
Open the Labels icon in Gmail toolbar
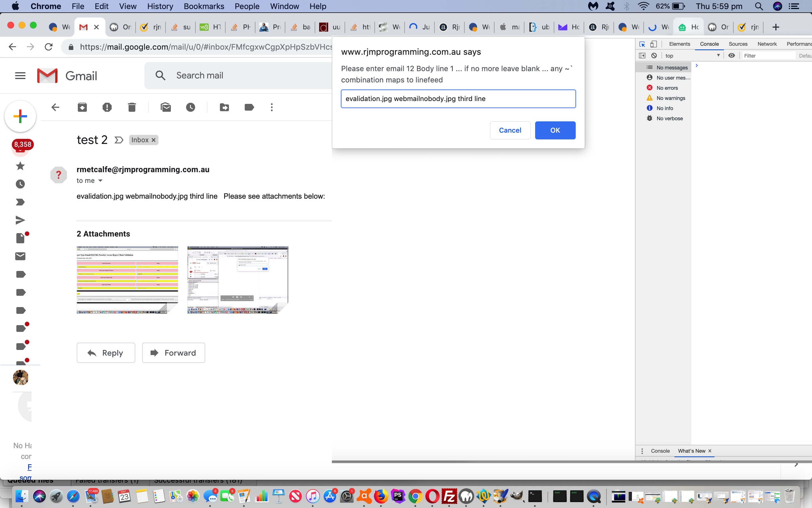coord(249,108)
